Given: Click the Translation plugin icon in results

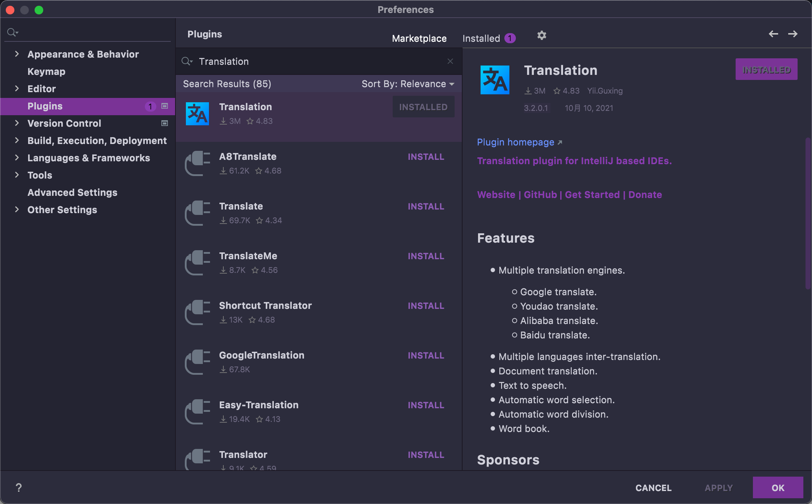Looking at the screenshot, I should click(197, 114).
